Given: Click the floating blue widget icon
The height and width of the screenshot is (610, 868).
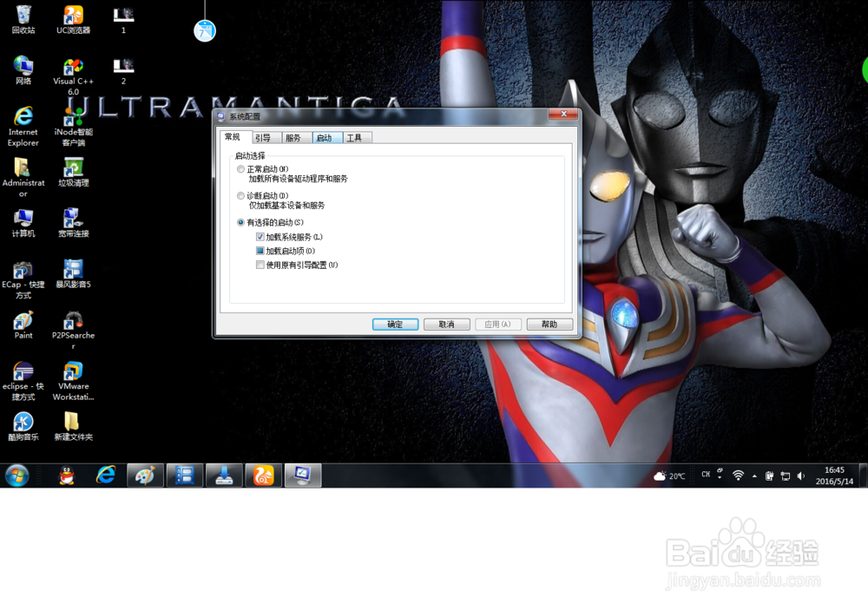Looking at the screenshot, I should coord(205,30).
